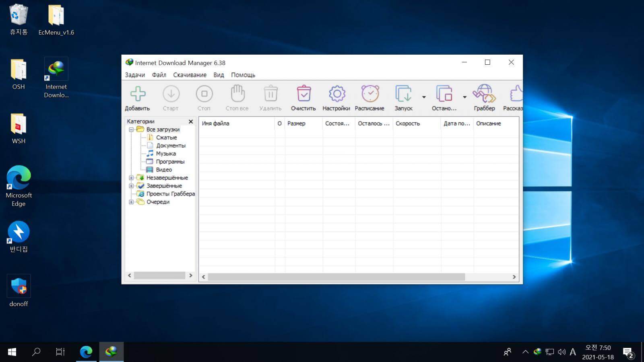Select the Очереди folder label
This screenshot has height=362, width=644.
[x=158, y=202]
